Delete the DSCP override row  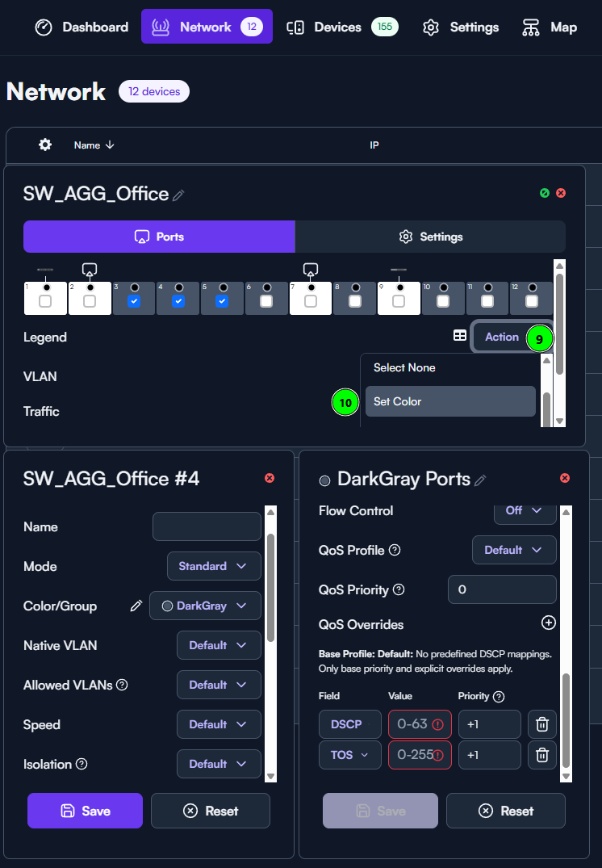coord(542,725)
